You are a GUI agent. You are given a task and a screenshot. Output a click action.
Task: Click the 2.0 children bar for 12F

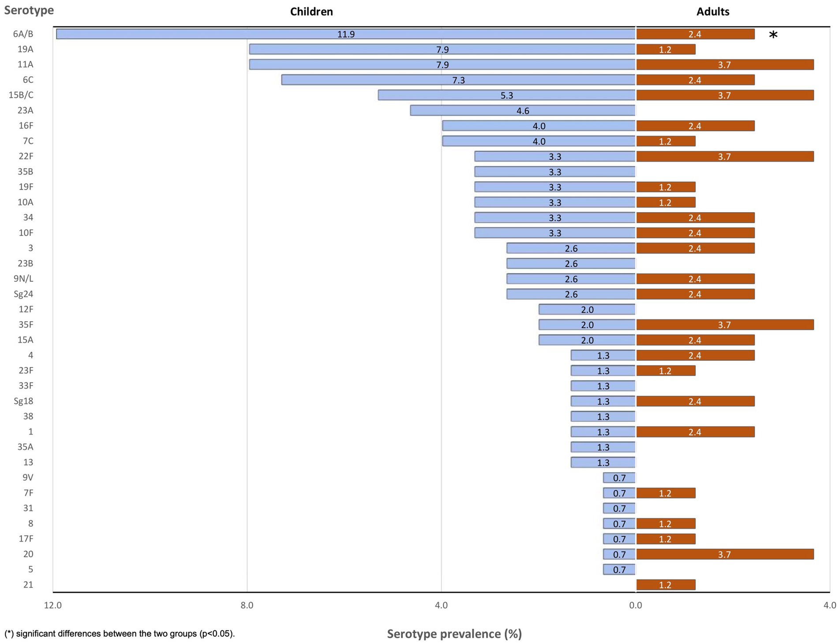[x=587, y=309]
